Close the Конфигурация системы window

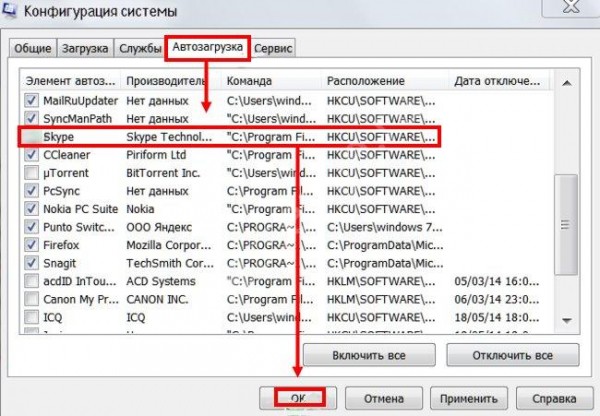571,8
